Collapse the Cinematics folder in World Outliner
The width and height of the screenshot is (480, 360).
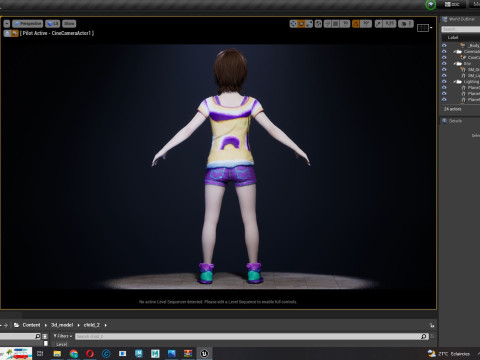(x=455, y=52)
